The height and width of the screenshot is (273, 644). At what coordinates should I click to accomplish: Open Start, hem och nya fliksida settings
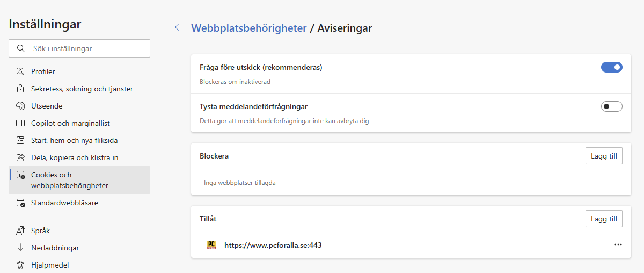[74, 140]
